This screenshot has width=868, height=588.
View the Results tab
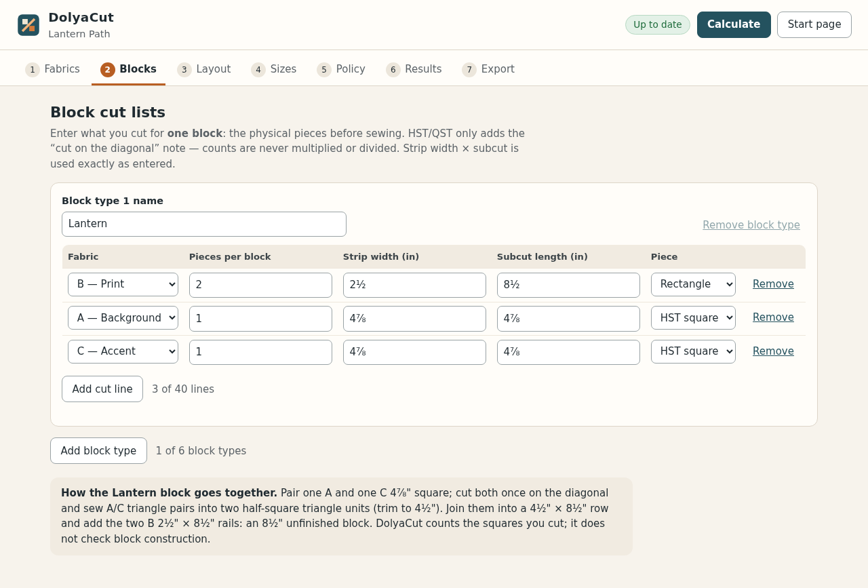pos(414,69)
